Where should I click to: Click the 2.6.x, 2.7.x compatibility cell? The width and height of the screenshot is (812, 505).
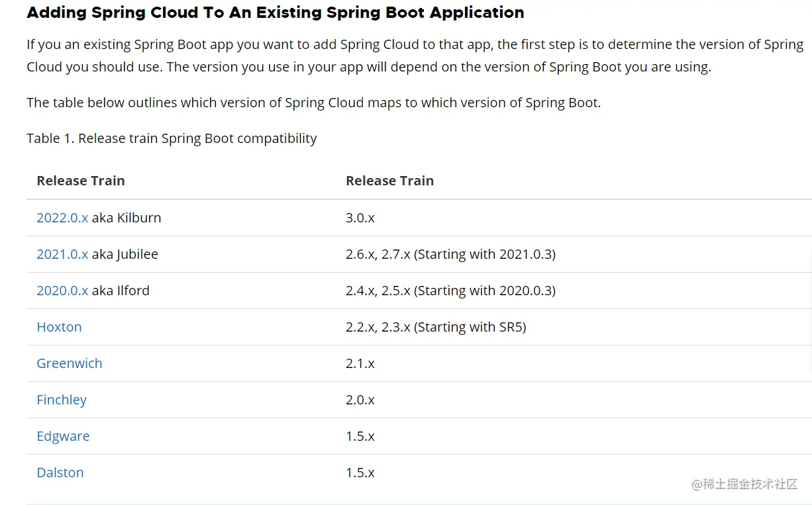(x=450, y=254)
